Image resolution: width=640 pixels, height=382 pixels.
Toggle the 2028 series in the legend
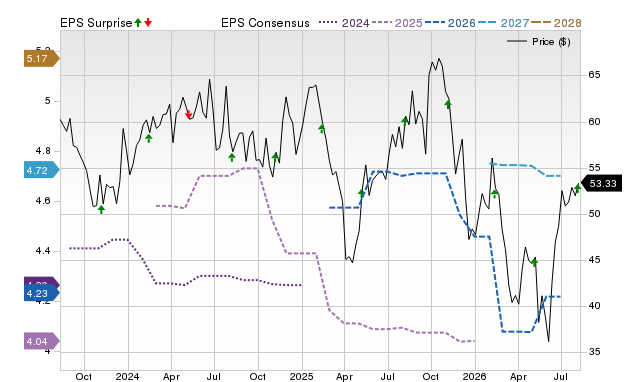tap(556, 23)
